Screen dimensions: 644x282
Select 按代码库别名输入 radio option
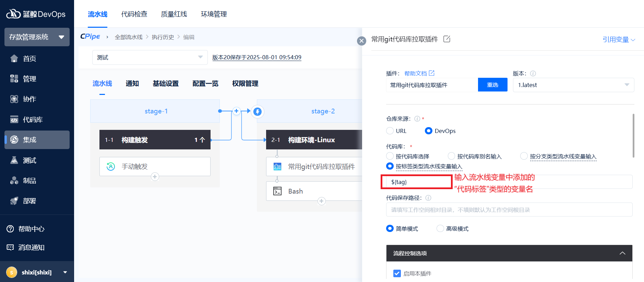pos(452,156)
